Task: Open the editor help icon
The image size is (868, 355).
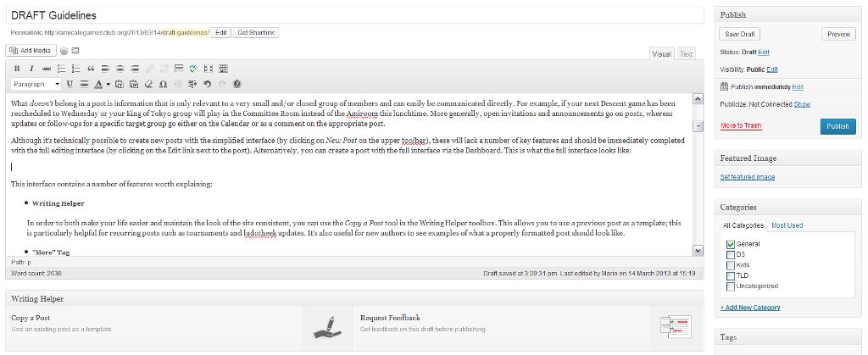Action: [237, 84]
